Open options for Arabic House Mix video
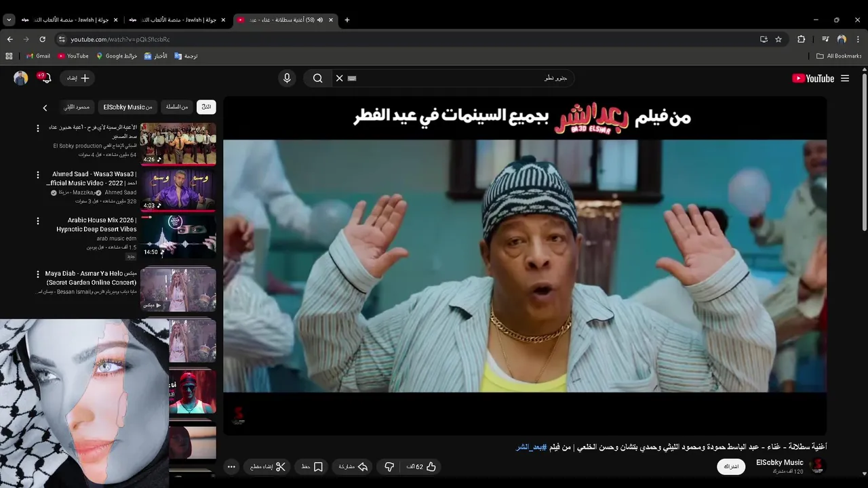The width and height of the screenshot is (868, 488). point(38,221)
